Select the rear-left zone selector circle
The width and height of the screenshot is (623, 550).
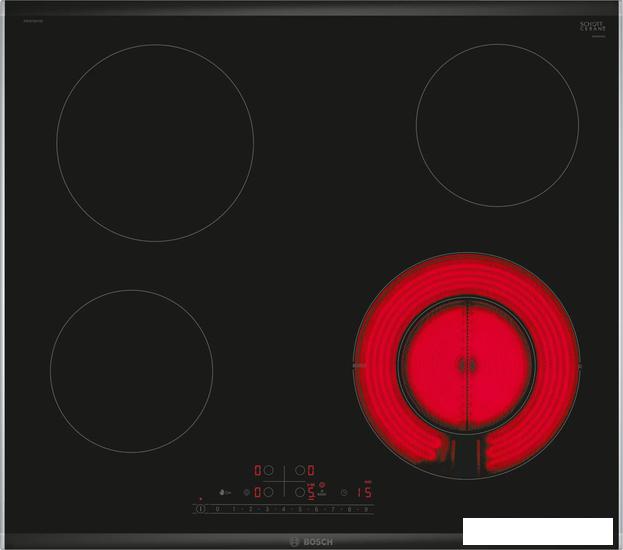[x=270, y=469]
